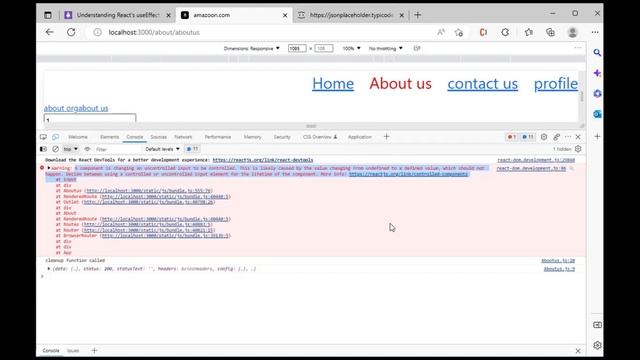This screenshot has width=640, height=360.
Task: Click the about org link
Action: [x=60, y=108]
